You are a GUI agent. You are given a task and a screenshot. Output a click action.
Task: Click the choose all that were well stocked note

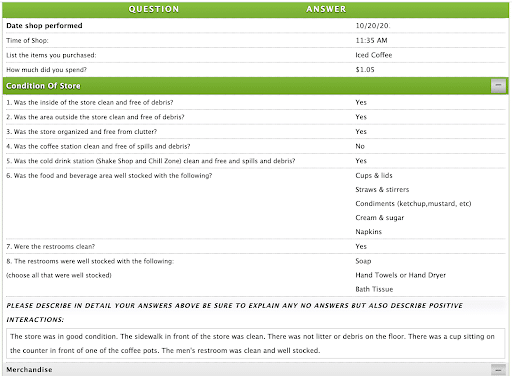click(59, 275)
